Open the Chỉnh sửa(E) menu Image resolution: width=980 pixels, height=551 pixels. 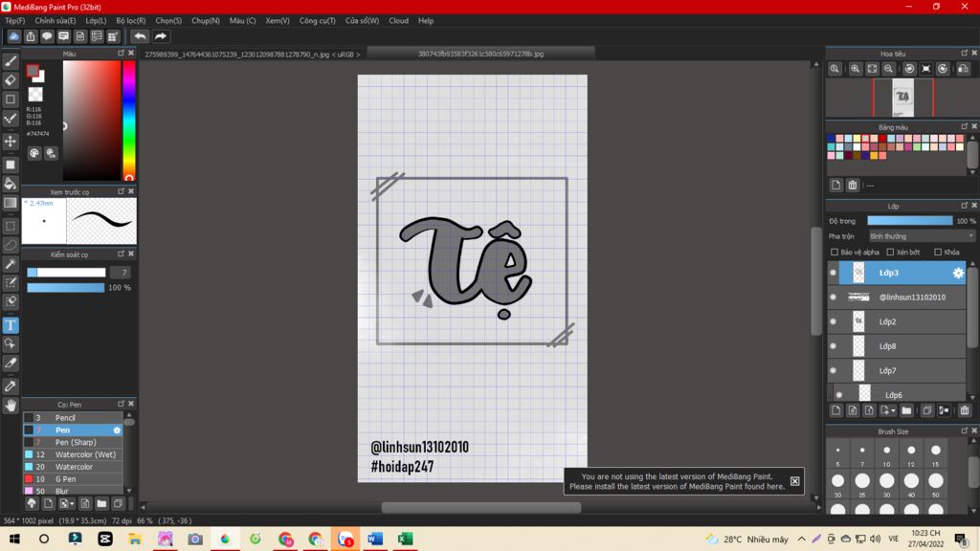point(55,21)
